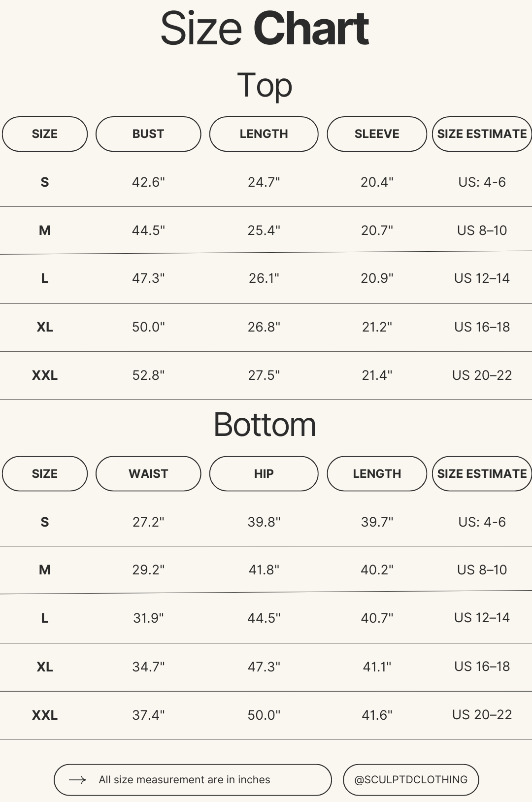Click the 37.4" waist value

148,715
